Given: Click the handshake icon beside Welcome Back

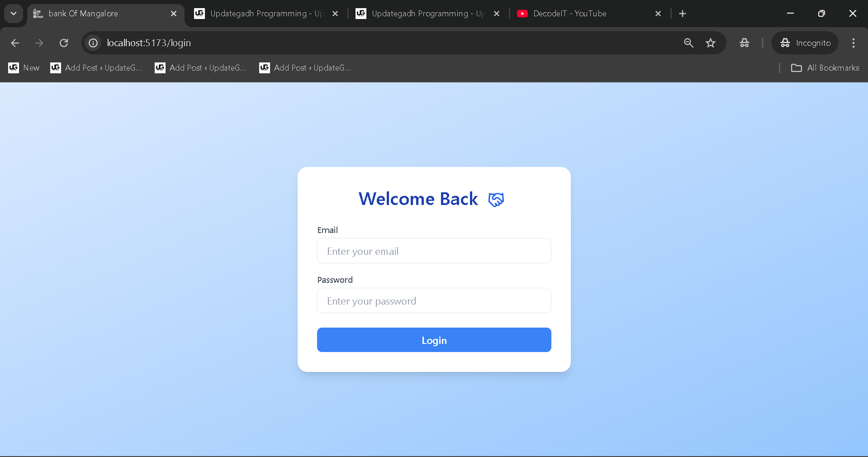Looking at the screenshot, I should click(496, 200).
